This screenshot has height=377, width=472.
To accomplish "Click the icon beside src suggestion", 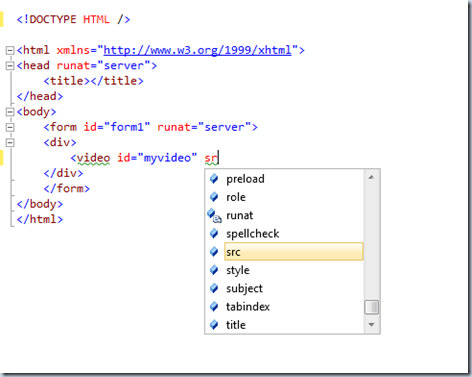I will pyautogui.click(x=214, y=252).
